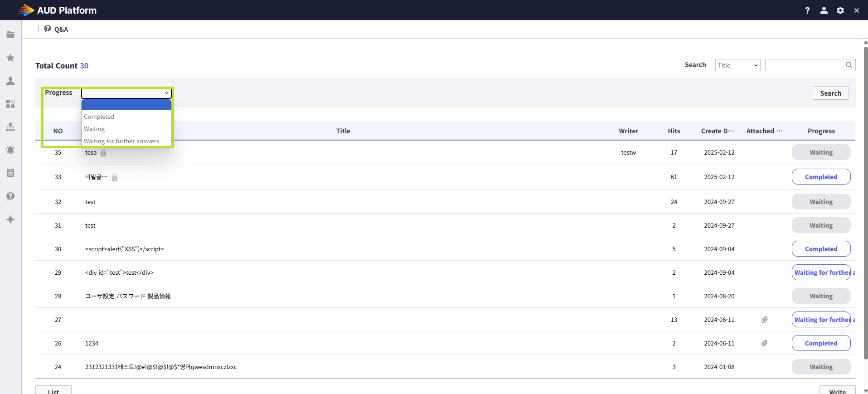Viewport: 868px width, 394px height.
Task: Click Waiting status on row 31
Action: point(821,225)
